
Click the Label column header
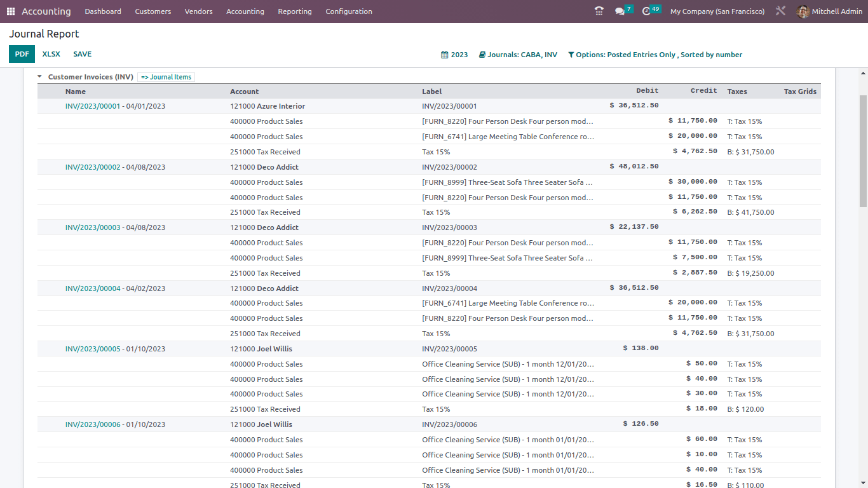coord(432,91)
